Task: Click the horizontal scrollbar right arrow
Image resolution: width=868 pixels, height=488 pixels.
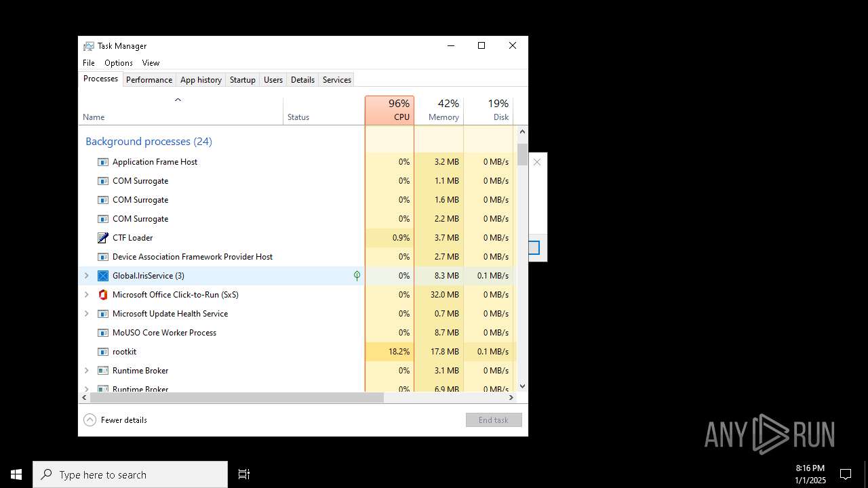Action: tap(511, 398)
